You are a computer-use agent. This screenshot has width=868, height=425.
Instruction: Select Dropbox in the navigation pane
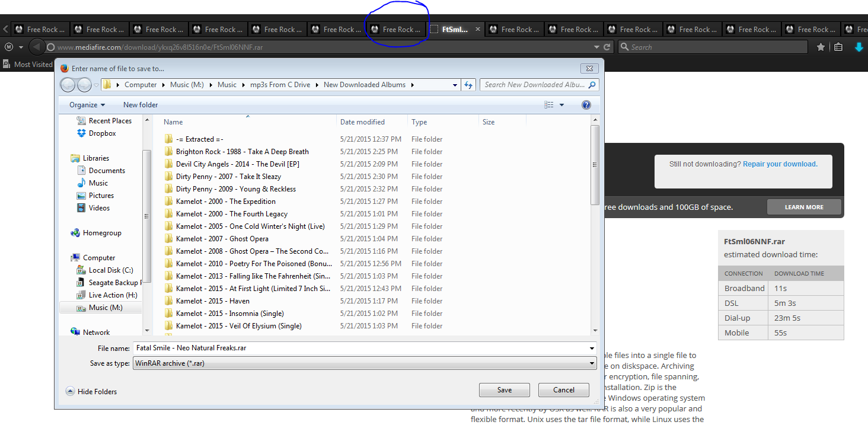(96, 133)
